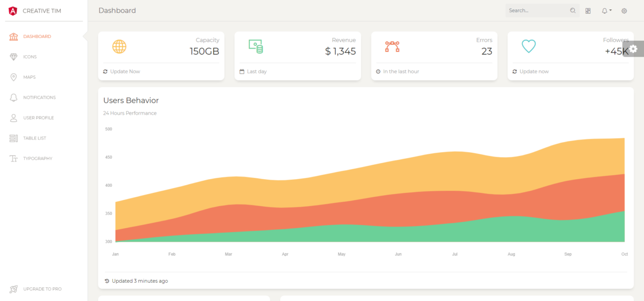Click the money icon on Revenue card
The image size is (644, 301).
(256, 46)
